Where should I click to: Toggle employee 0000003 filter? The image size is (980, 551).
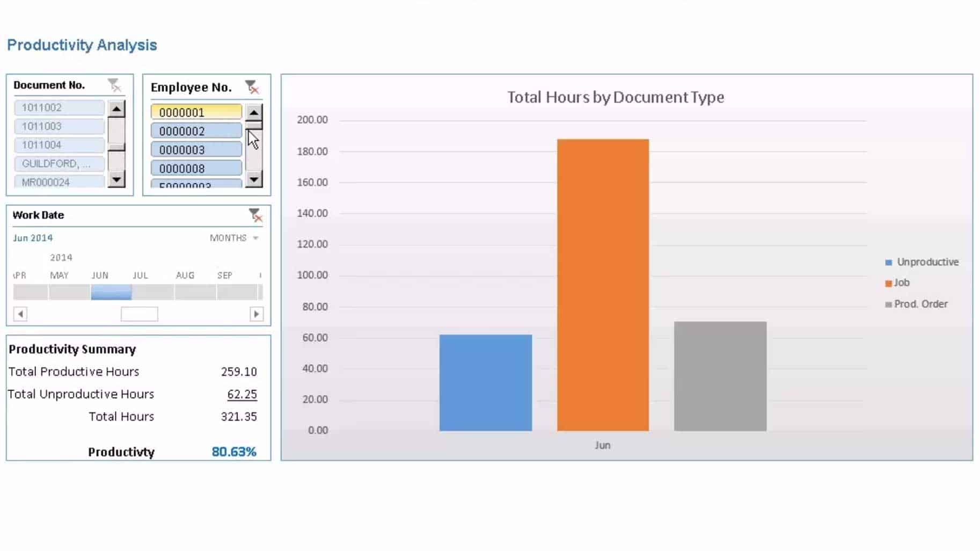196,150
